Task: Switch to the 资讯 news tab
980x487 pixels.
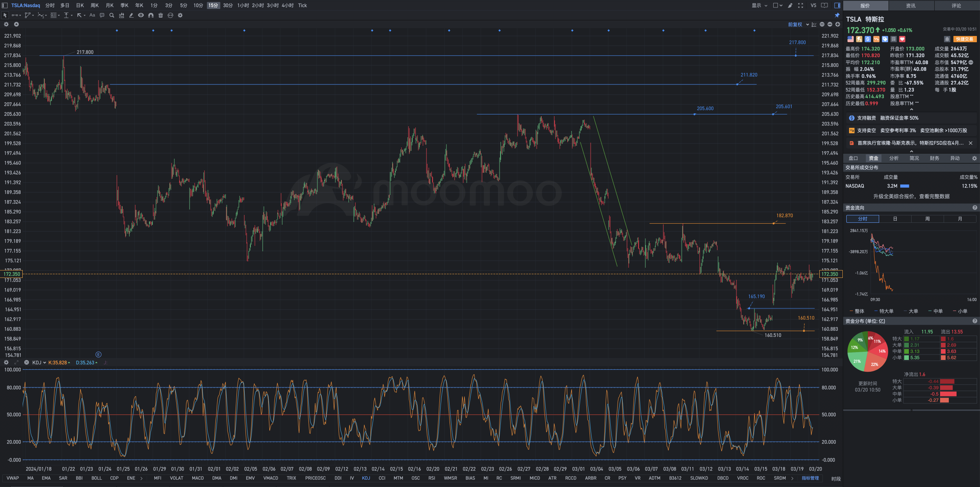Action: click(911, 5)
